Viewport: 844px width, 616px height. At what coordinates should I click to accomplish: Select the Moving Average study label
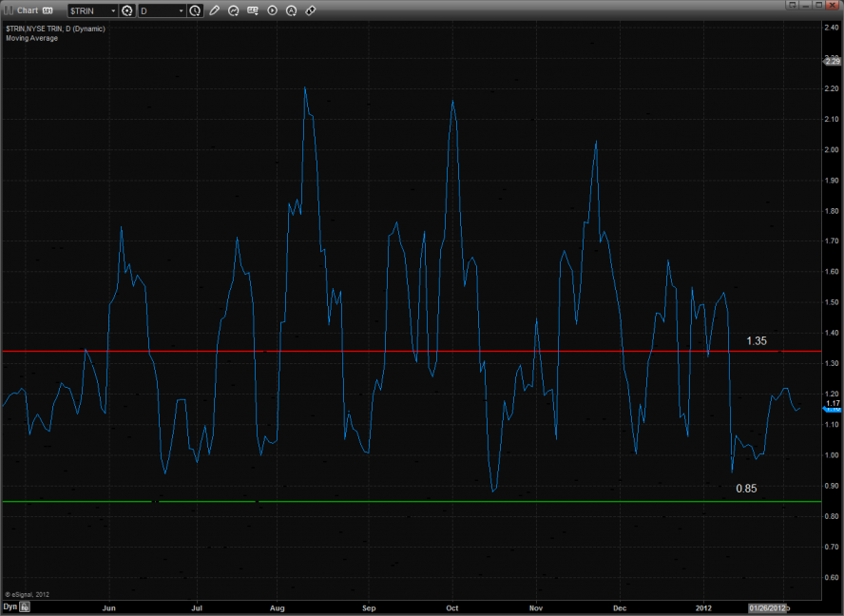coord(31,38)
